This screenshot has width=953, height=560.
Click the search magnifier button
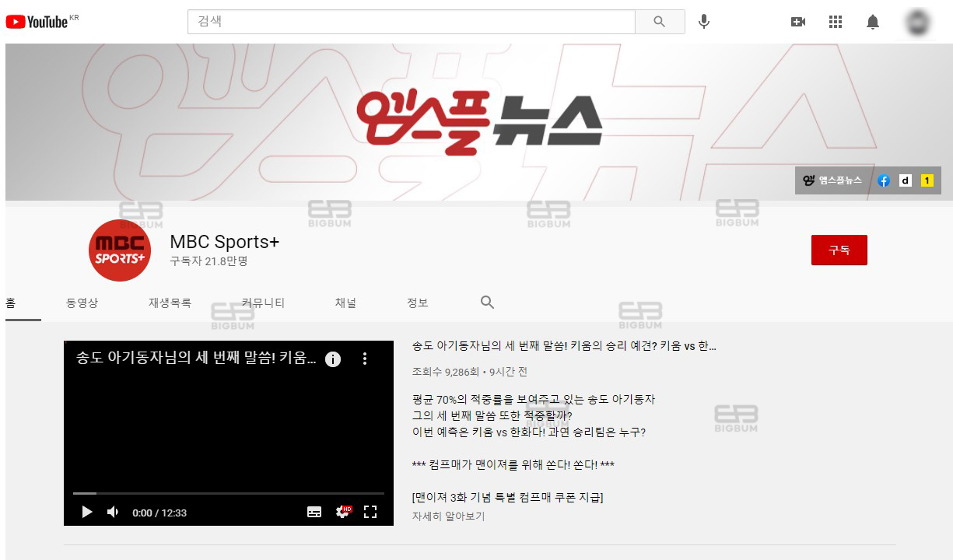pos(660,22)
